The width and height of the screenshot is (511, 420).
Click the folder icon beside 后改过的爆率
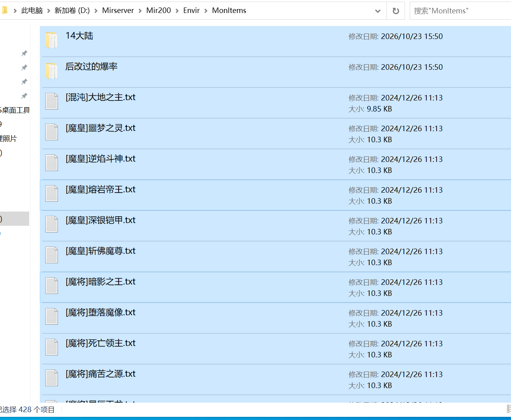(52, 71)
